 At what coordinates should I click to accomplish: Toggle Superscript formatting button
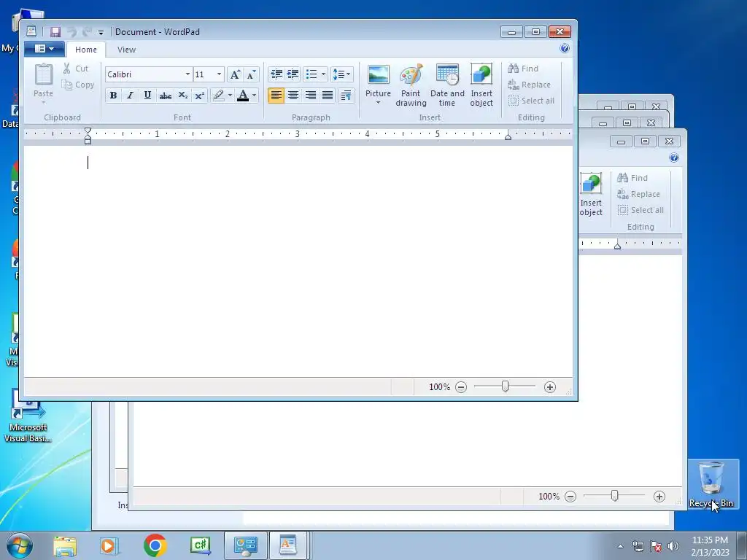point(200,96)
